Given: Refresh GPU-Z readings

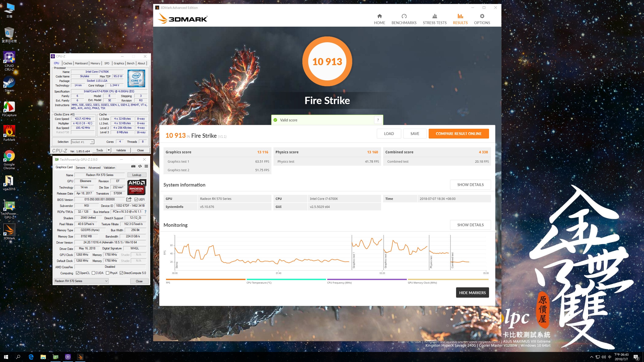Looking at the screenshot, I should click(x=140, y=166).
